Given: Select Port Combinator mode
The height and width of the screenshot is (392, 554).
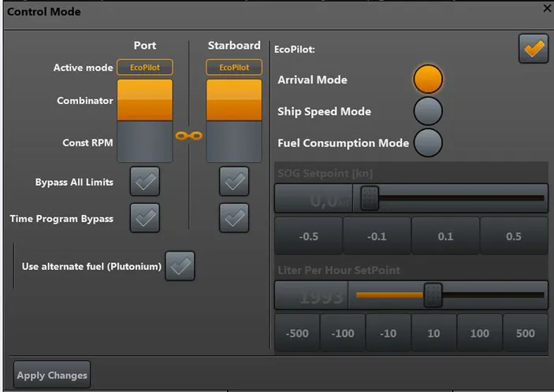Looking at the screenshot, I should coord(145,100).
